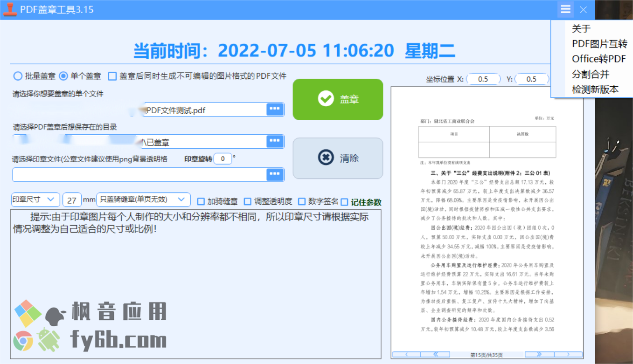
Task: Choose 关于 from the menu
Action: click(x=581, y=29)
